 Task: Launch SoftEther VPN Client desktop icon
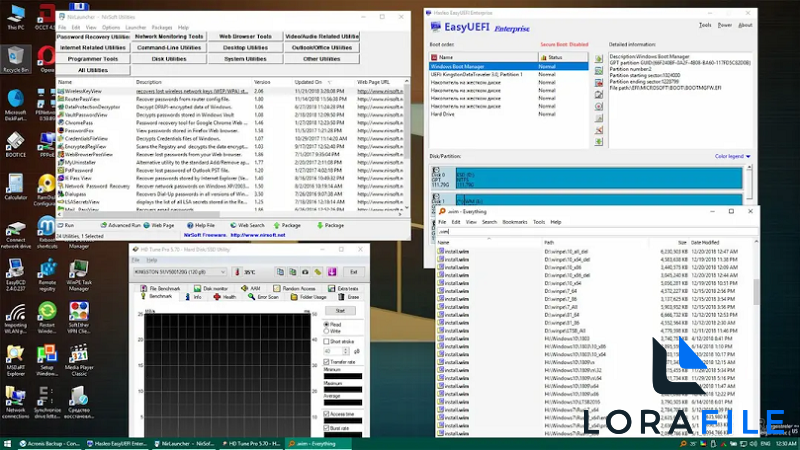tap(79, 317)
